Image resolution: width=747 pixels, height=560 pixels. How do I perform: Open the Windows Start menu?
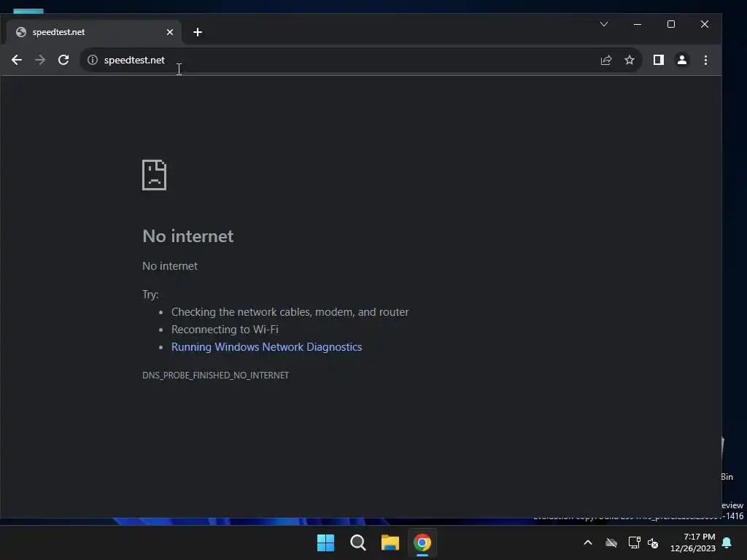coord(326,542)
